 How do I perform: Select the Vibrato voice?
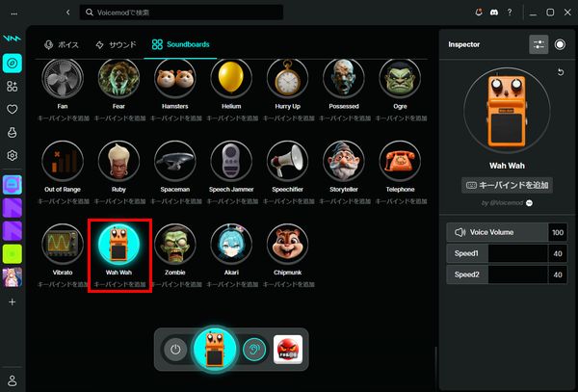pos(63,245)
